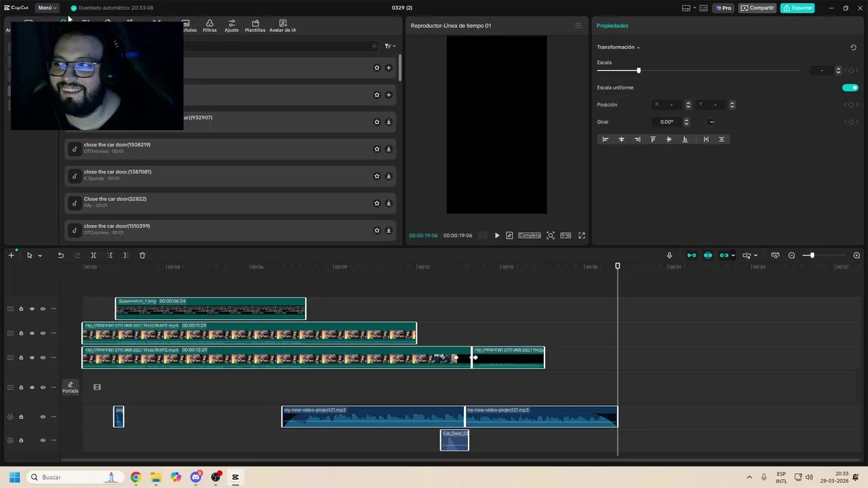Click the Completa preview quality button
The image size is (868, 488).
coord(530,235)
